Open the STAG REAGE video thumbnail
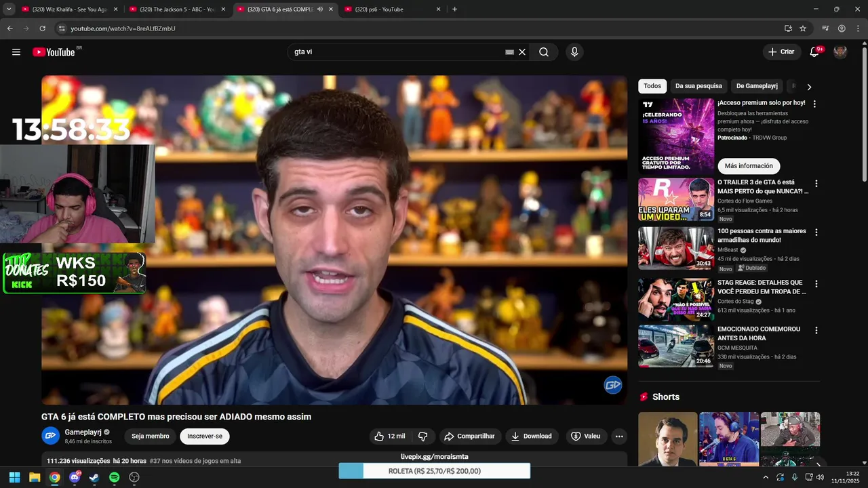This screenshot has width=868, height=488. (x=676, y=300)
